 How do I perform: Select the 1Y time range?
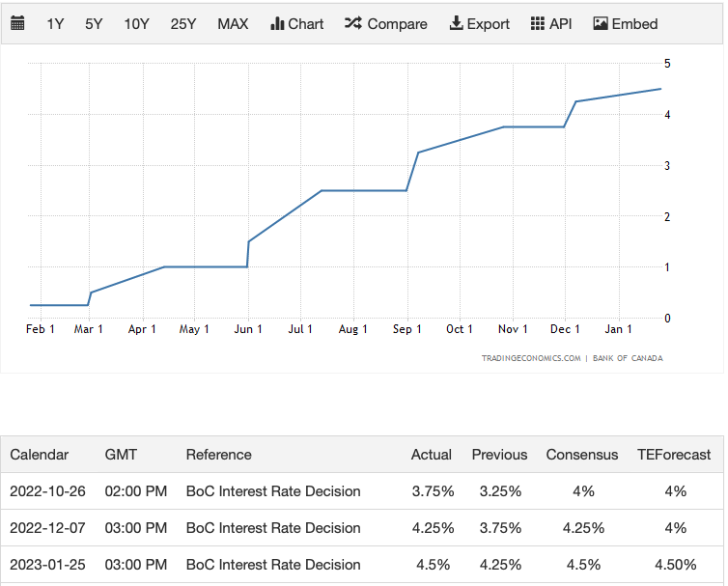point(55,24)
